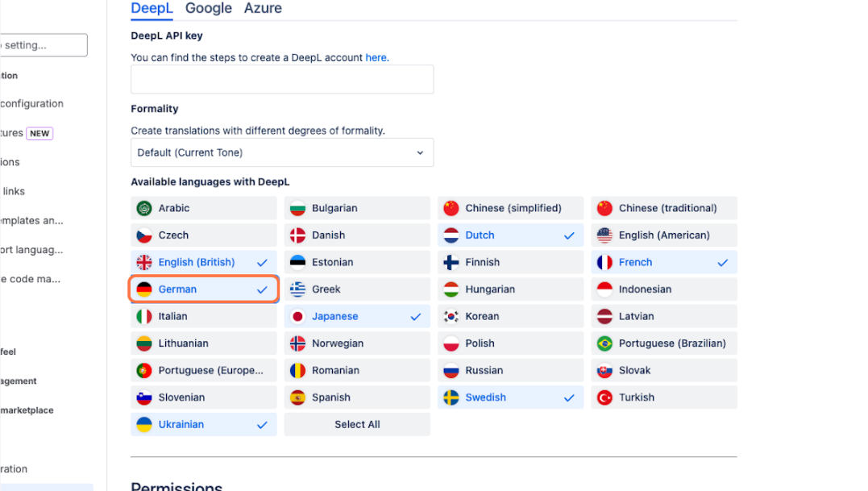Click the Russian flag icon
This screenshot has width=868, height=491.
point(451,370)
